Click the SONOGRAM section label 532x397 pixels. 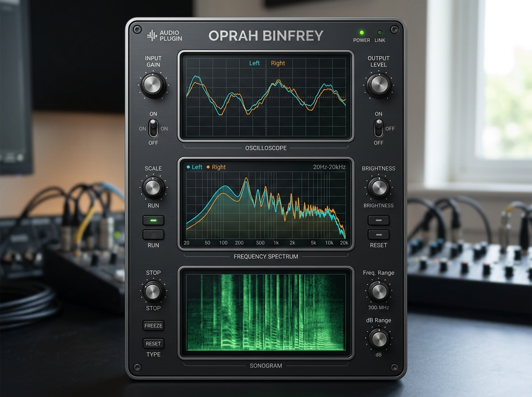266,366
